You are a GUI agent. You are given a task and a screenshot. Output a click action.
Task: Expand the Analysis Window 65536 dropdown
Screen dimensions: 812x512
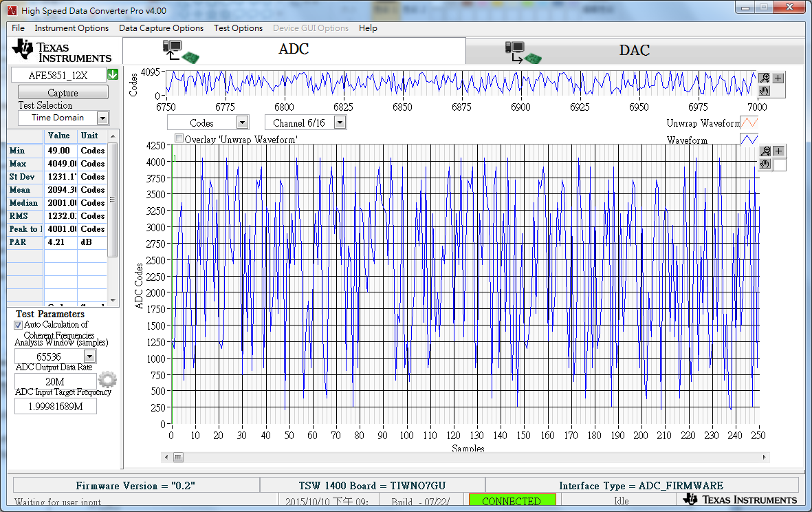click(x=90, y=356)
